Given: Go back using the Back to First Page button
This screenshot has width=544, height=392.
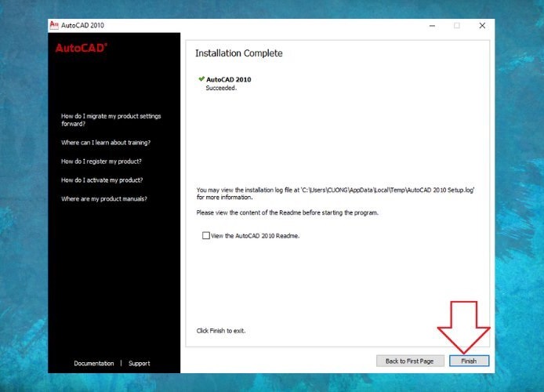Looking at the screenshot, I should click(x=410, y=361).
